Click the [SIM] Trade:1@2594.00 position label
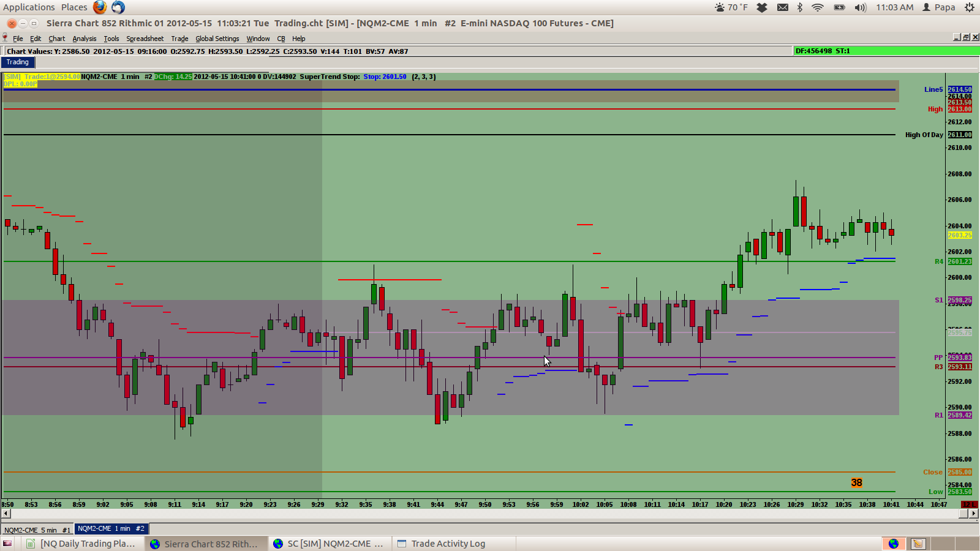The width and height of the screenshot is (980, 551). pos(42,77)
